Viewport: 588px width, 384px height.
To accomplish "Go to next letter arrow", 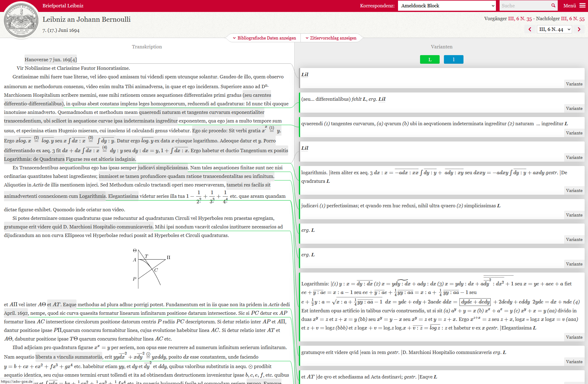I will click(x=579, y=29).
